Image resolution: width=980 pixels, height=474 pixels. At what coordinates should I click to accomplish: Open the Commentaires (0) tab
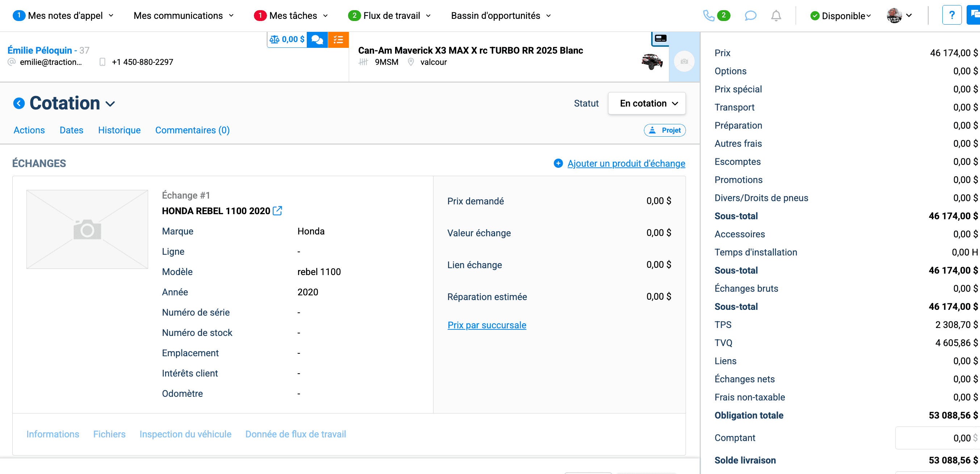(193, 130)
